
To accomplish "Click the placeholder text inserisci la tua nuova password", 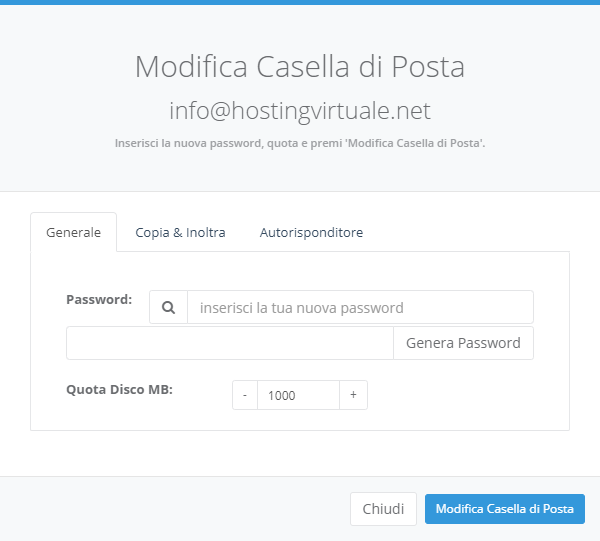I will point(302,308).
